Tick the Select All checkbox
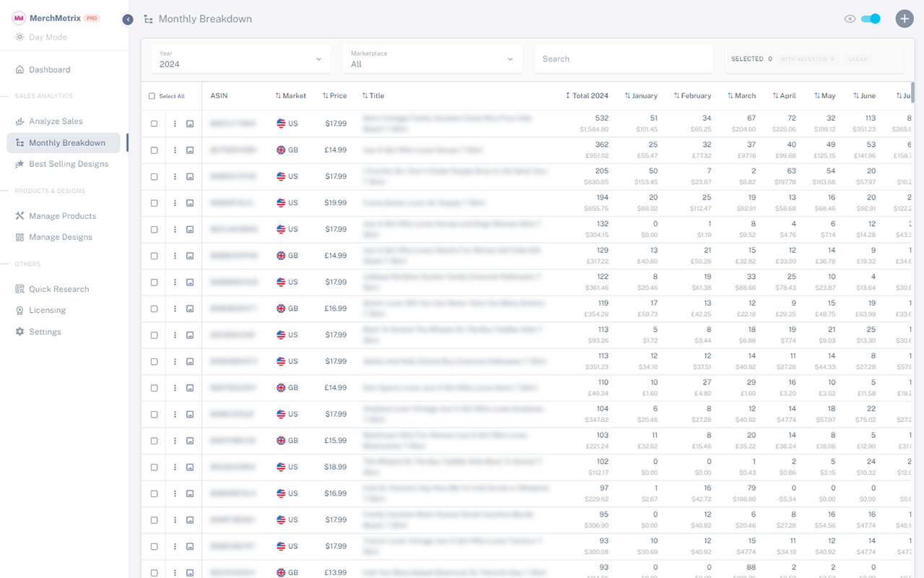Viewport: 924px width, 578px height. pos(152,95)
